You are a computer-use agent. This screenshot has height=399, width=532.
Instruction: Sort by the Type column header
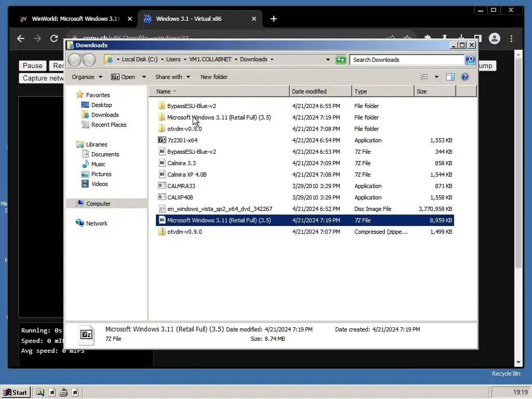383,91
